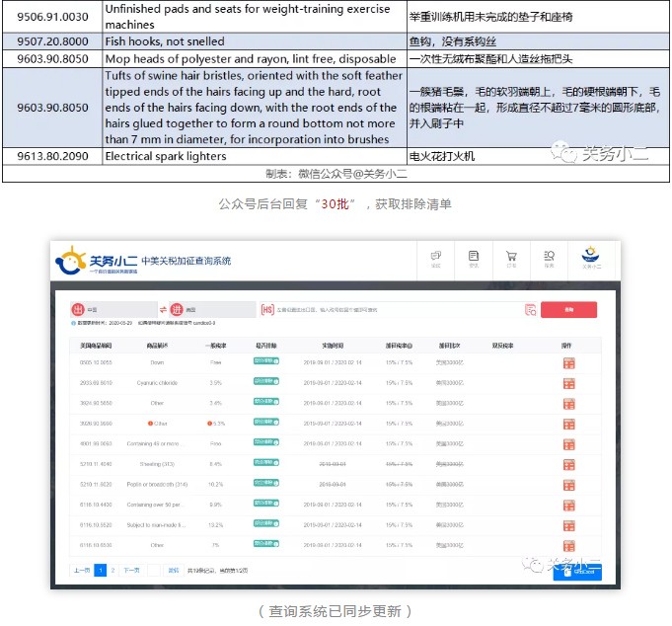
Task: Click the 关务小二 mascot logo
Action: click(71, 261)
